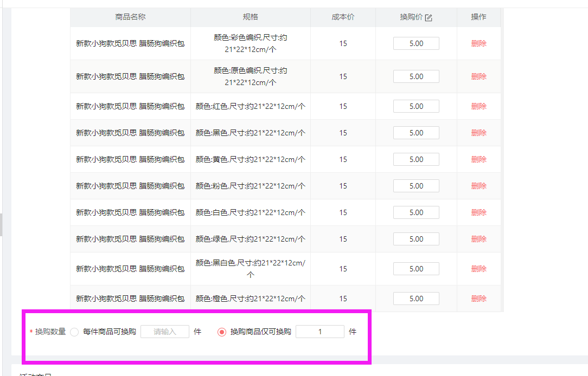Delete the 橙色 variant row
Screen dimensions: 588x376
click(478, 299)
